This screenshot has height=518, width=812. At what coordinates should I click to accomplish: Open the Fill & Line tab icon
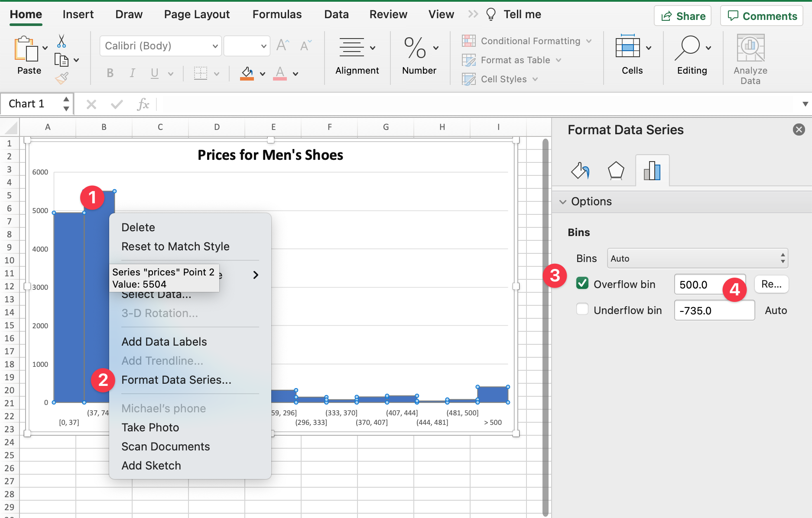580,171
